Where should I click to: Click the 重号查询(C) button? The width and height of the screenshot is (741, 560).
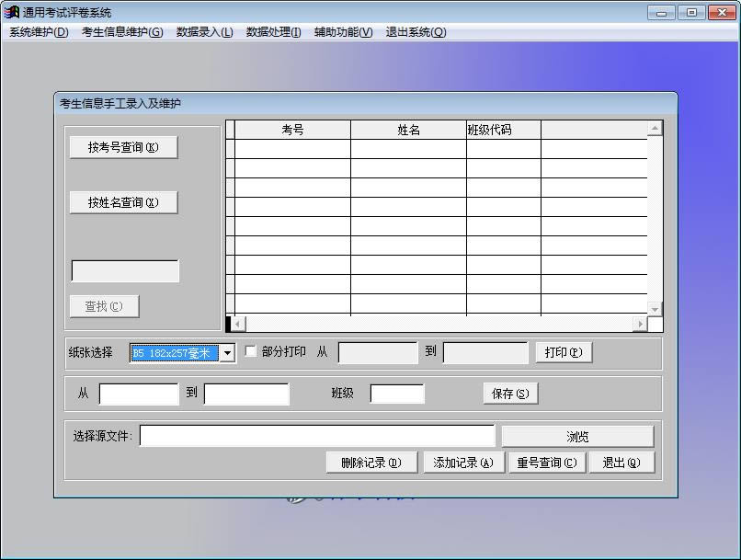point(547,463)
